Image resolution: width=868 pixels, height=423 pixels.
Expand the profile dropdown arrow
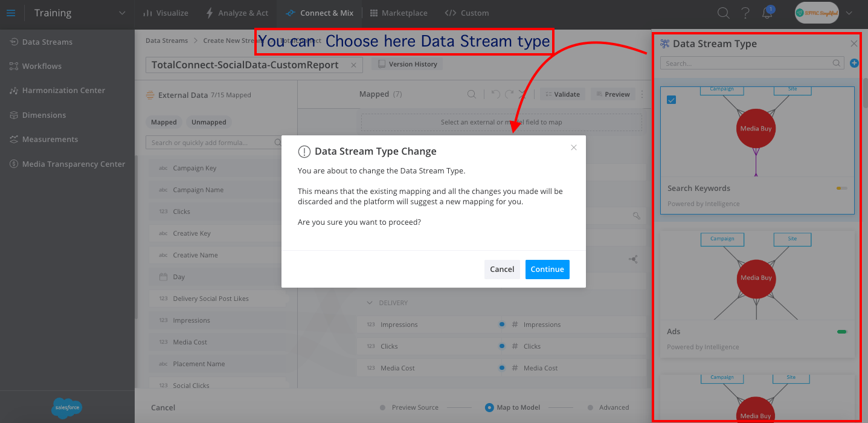point(849,13)
